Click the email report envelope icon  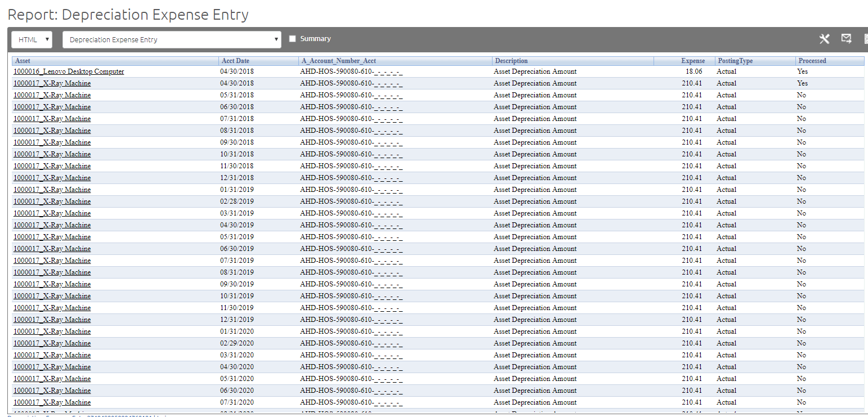[846, 38]
